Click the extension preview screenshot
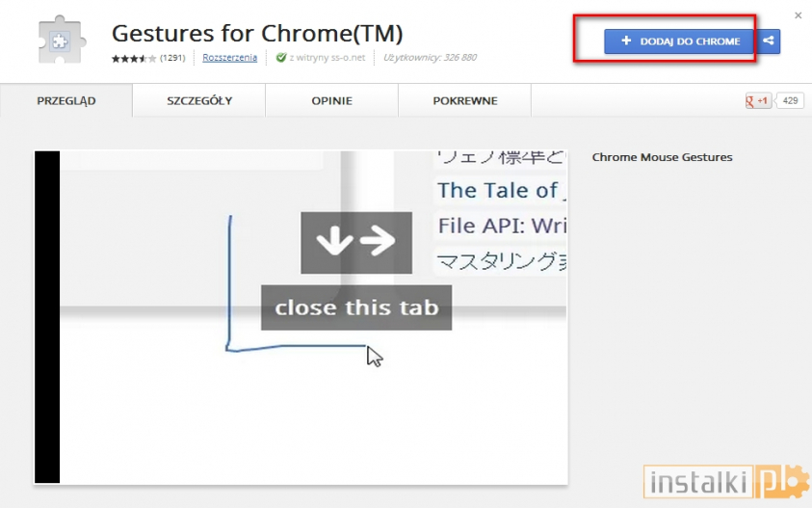The width and height of the screenshot is (812, 508). coord(301,316)
